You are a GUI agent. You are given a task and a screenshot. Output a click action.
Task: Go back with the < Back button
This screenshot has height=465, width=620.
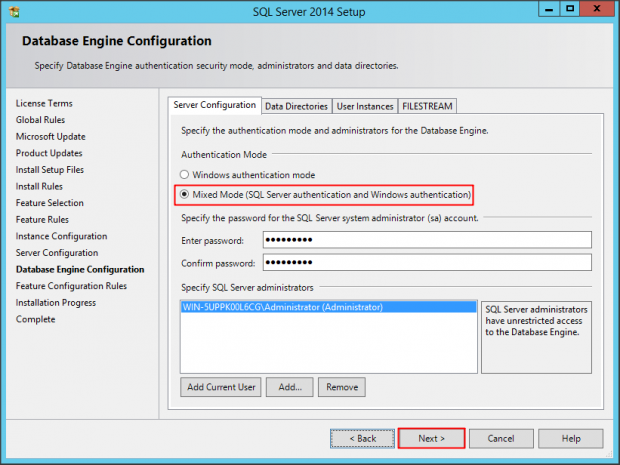pos(363,439)
